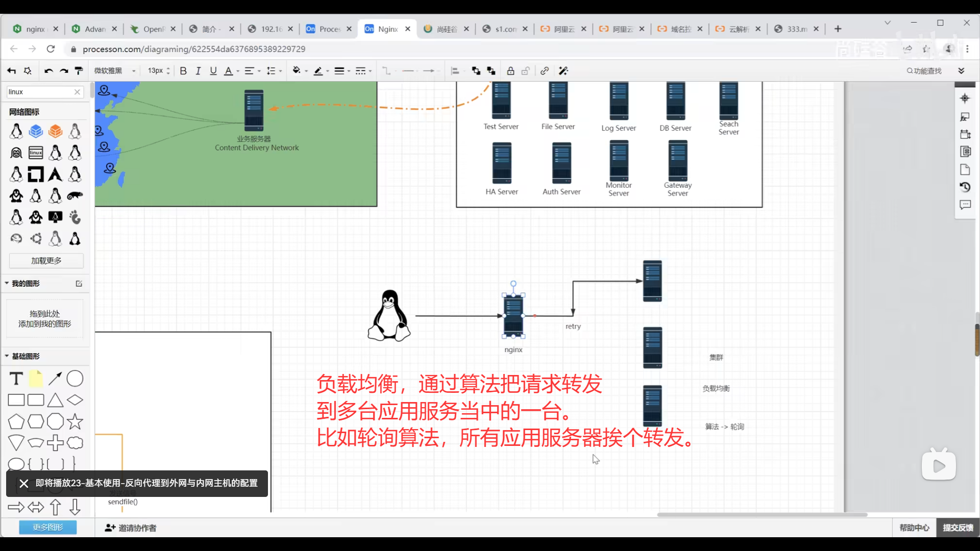Open the comments icon in right panel
The image size is (980, 551).
click(965, 205)
